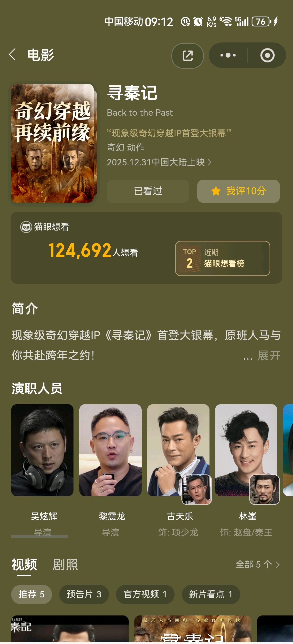Open the share icon button

(188, 56)
